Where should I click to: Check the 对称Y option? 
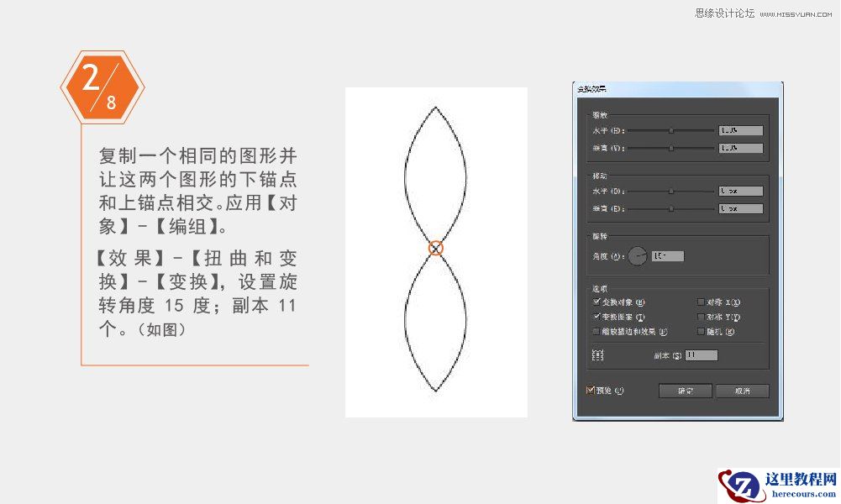[701, 318]
